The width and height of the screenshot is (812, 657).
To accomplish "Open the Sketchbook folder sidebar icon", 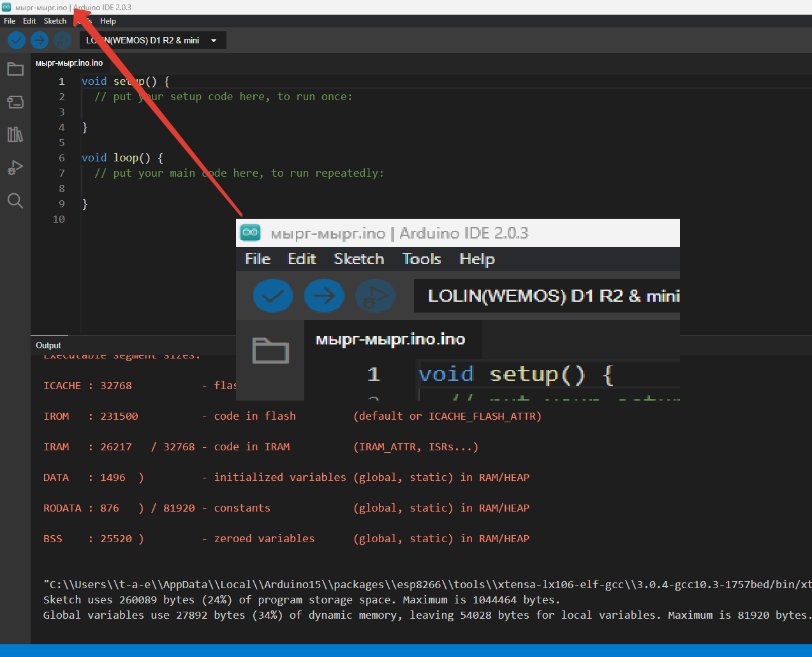I will pos(15,69).
